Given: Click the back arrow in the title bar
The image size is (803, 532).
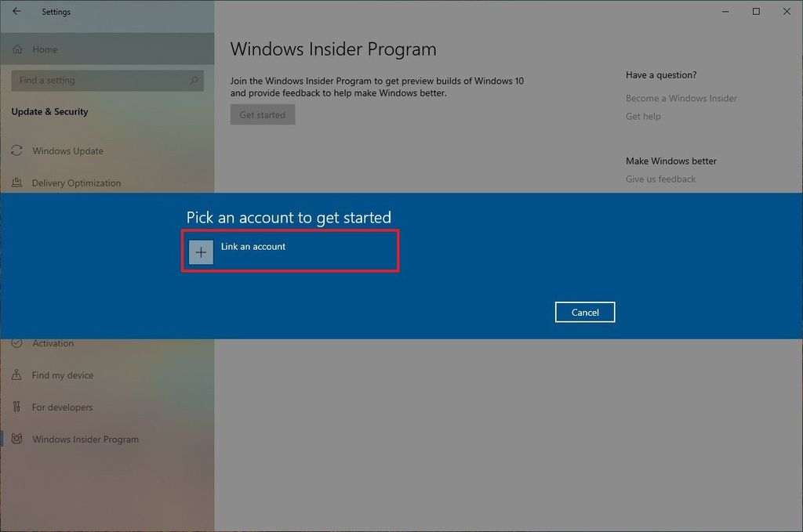Looking at the screenshot, I should (x=16, y=12).
